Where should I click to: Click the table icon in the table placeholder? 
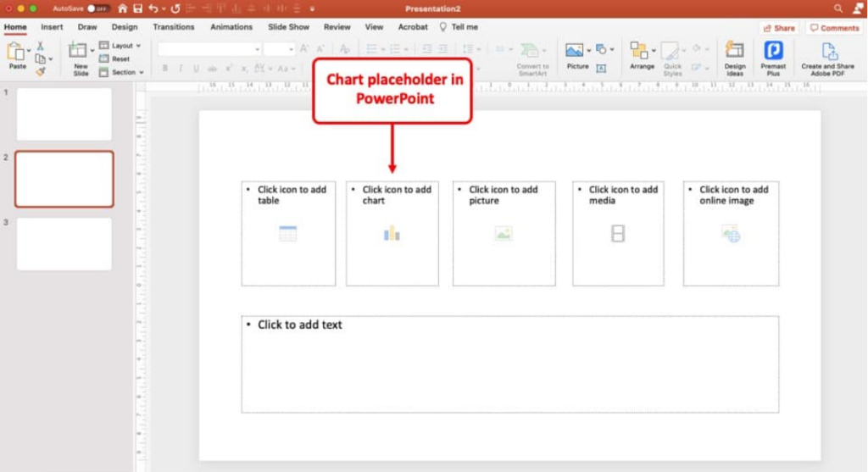[x=288, y=233]
